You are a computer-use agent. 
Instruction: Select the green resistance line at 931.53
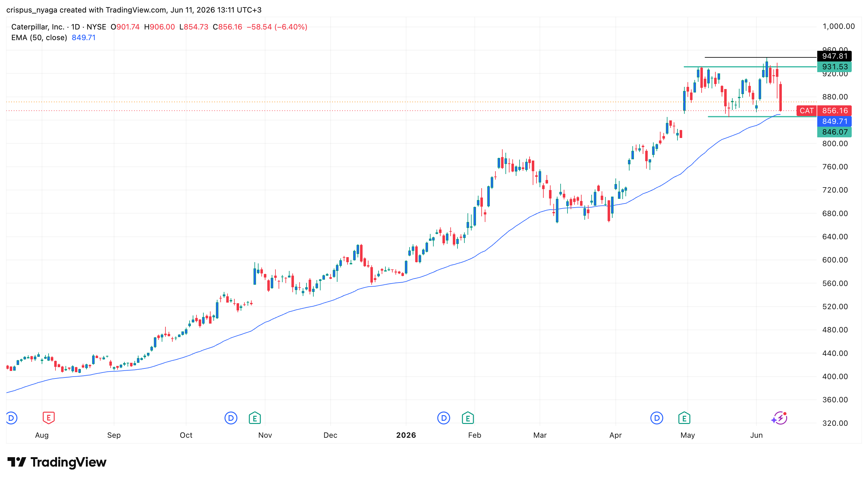point(750,67)
